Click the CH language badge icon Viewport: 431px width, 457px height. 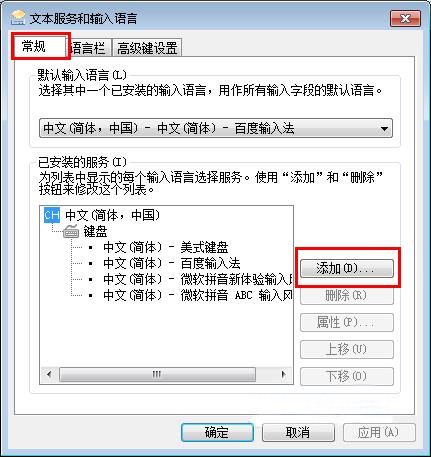52,215
